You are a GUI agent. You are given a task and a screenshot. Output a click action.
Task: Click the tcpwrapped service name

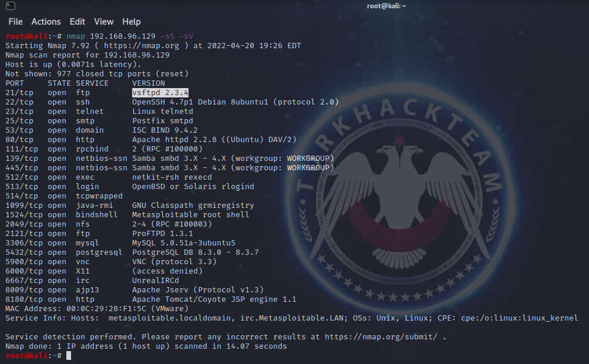(99, 196)
